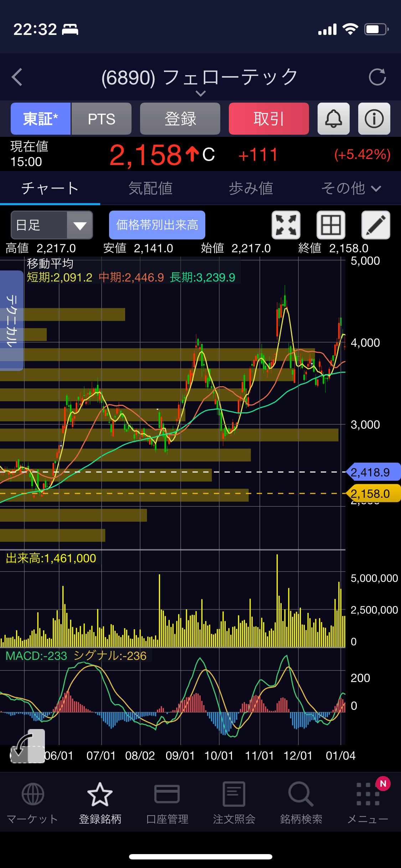Go back using the left arrow
Screen dimensions: 401x868
(x=17, y=77)
